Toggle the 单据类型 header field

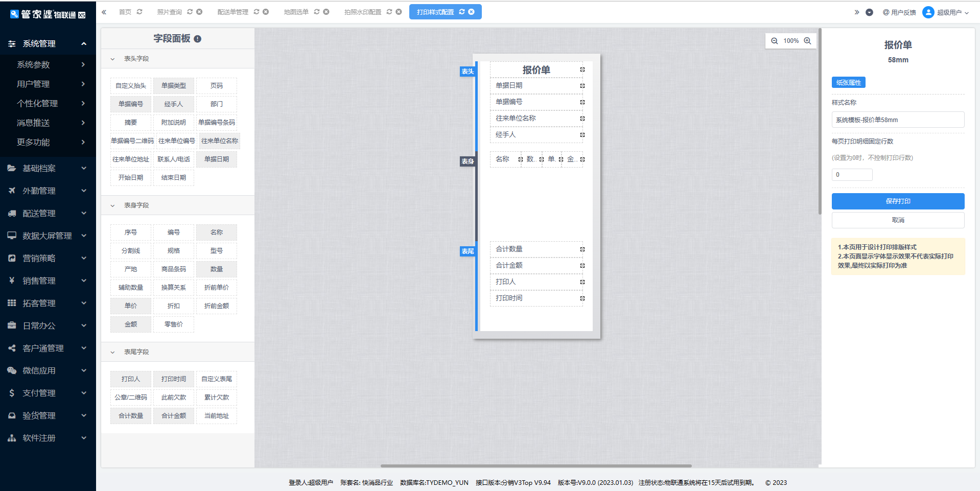click(x=174, y=86)
